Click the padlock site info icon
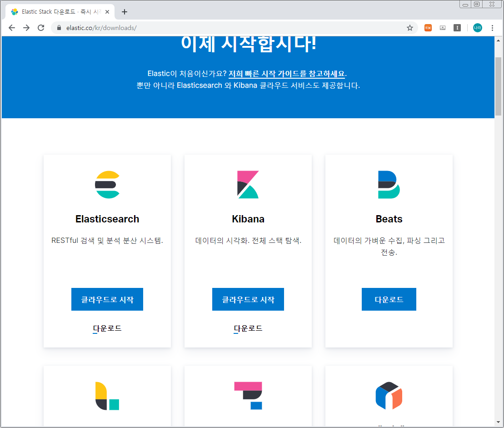This screenshot has width=504, height=428. coord(59,28)
